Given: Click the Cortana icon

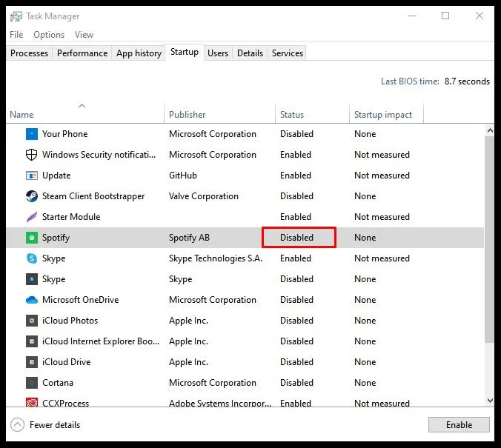Looking at the screenshot, I should pyautogui.click(x=32, y=383).
